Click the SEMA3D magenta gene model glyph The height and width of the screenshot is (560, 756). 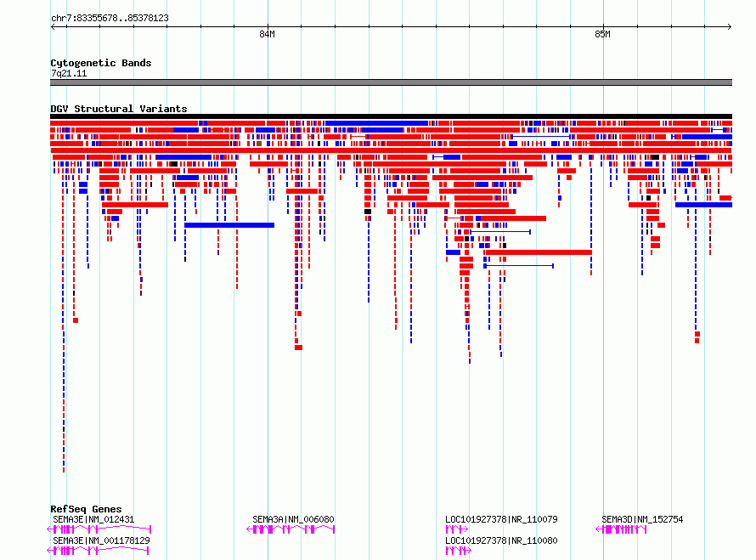pyautogui.click(x=621, y=529)
